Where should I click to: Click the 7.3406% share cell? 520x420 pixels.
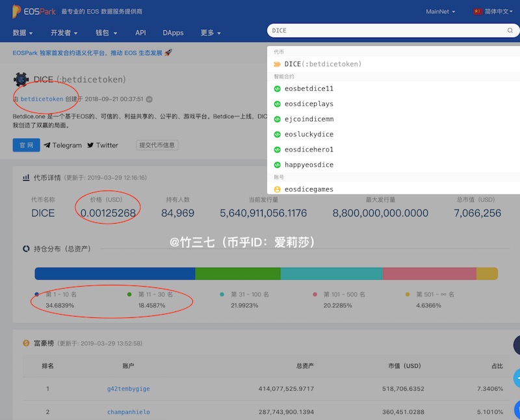pyautogui.click(x=490, y=389)
